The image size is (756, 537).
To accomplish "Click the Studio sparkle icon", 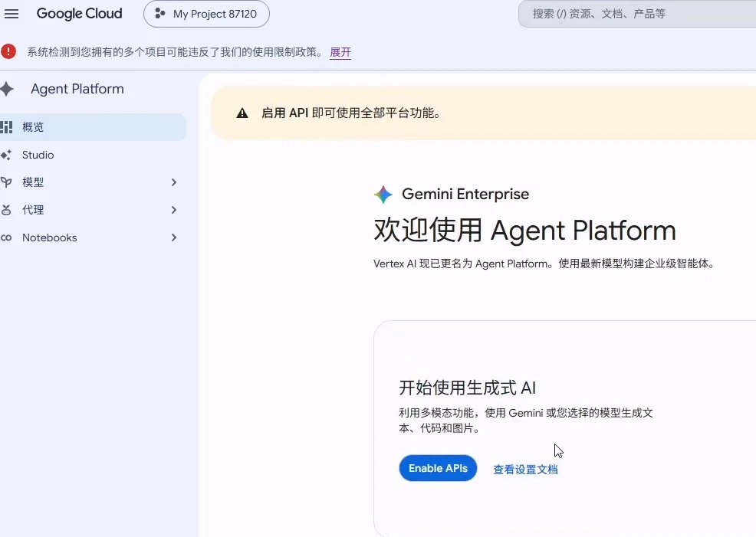I will click(6, 155).
